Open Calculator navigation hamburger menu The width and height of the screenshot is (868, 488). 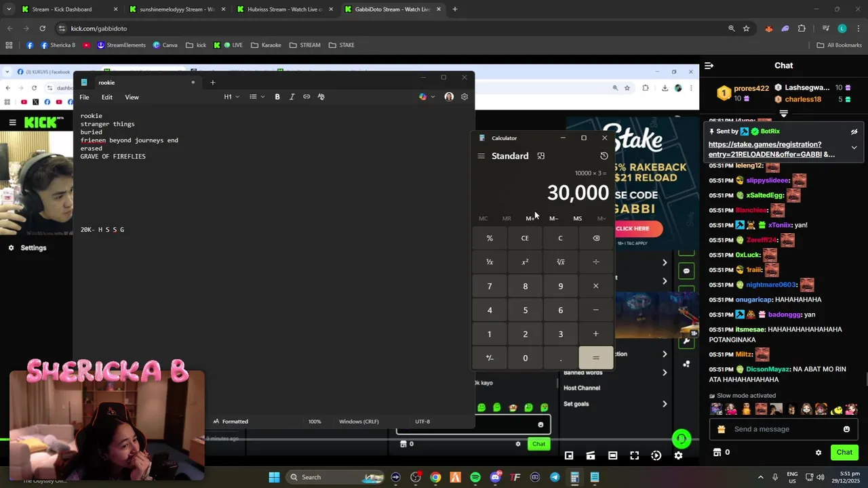(x=481, y=156)
